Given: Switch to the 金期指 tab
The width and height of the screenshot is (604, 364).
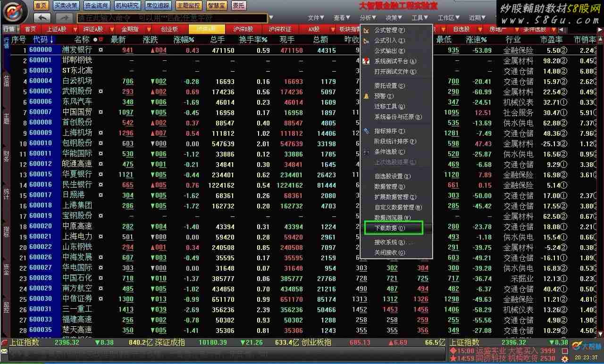Looking at the screenshot, I should click(x=130, y=29).
